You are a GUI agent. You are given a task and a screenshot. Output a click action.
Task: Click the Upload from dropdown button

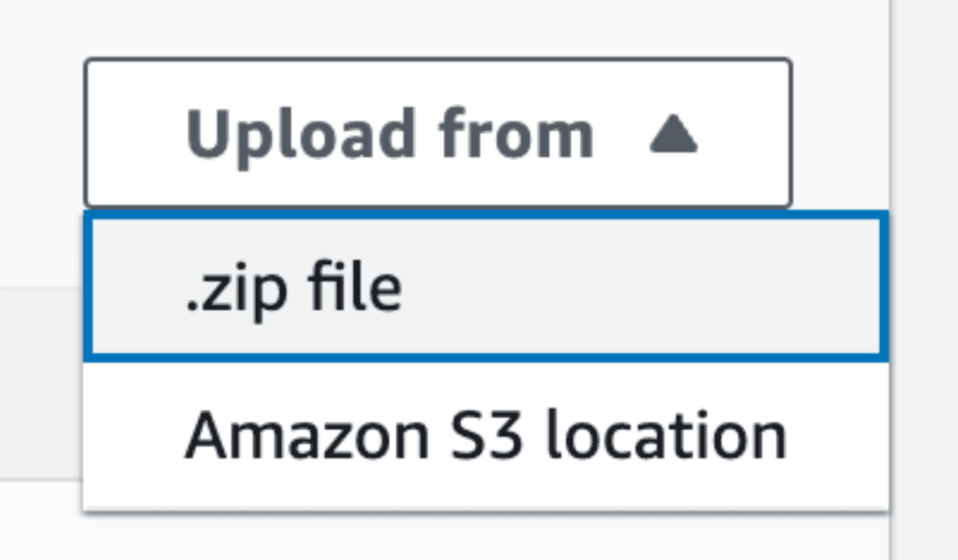pos(437,133)
